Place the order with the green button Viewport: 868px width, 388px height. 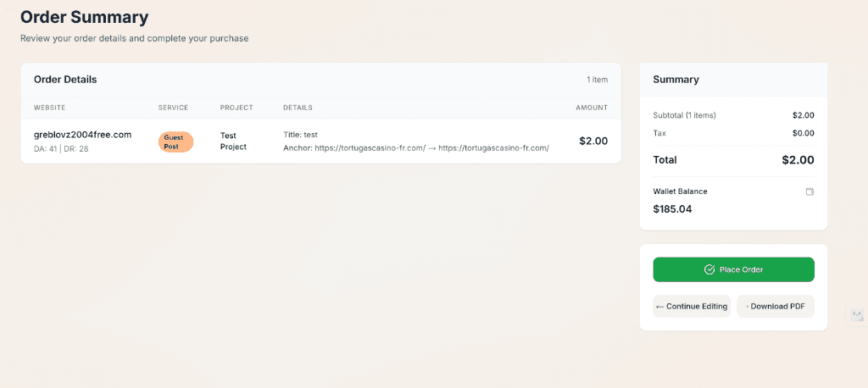[733, 269]
